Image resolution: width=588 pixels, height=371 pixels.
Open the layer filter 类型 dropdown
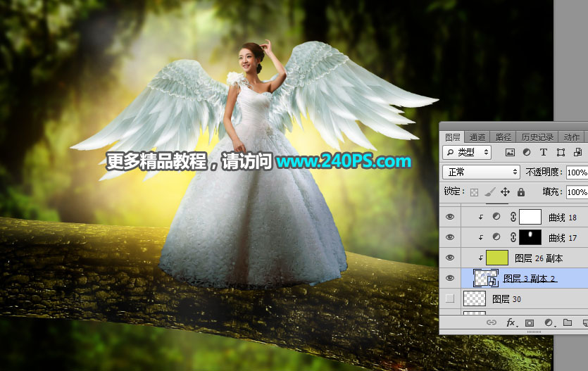click(x=467, y=152)
